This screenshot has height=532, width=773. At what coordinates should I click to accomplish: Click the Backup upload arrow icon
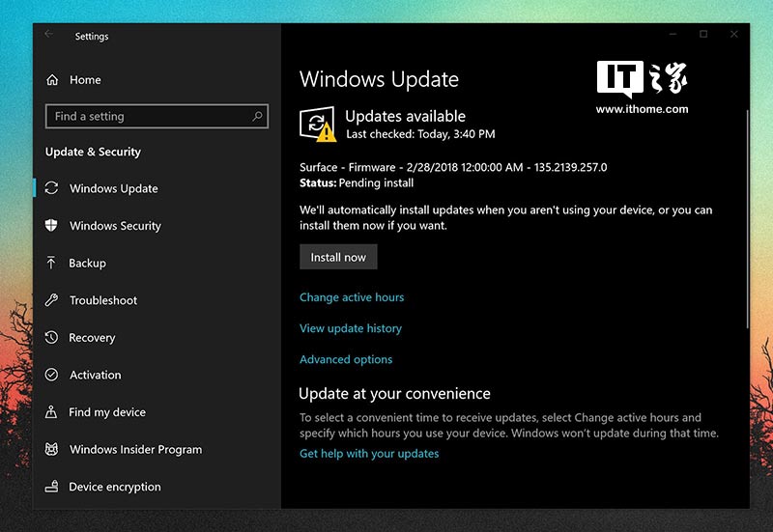pyautogui.click(x=51, y=263)
